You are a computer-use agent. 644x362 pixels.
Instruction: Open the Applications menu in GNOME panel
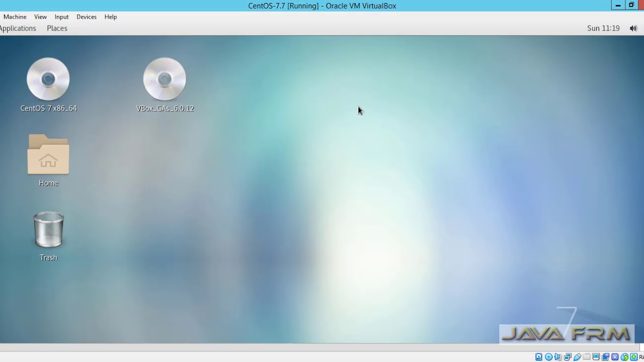click(18, 28)
